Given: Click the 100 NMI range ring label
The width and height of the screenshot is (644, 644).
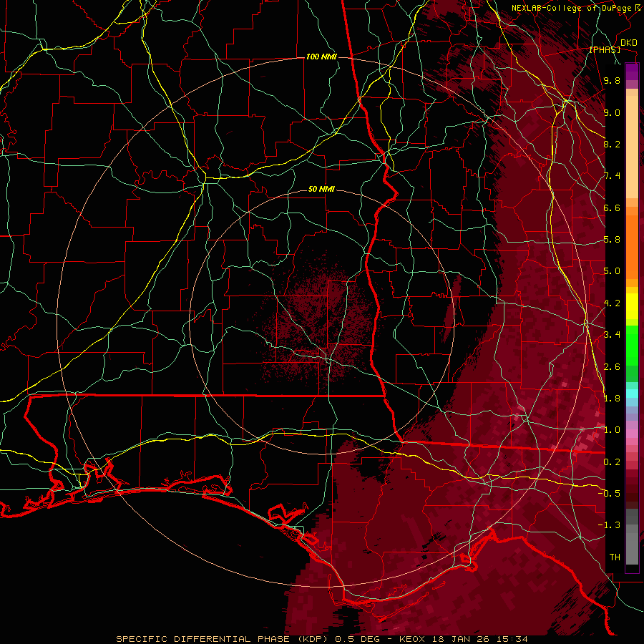Looking at the screenshot, I should [321, 57].
